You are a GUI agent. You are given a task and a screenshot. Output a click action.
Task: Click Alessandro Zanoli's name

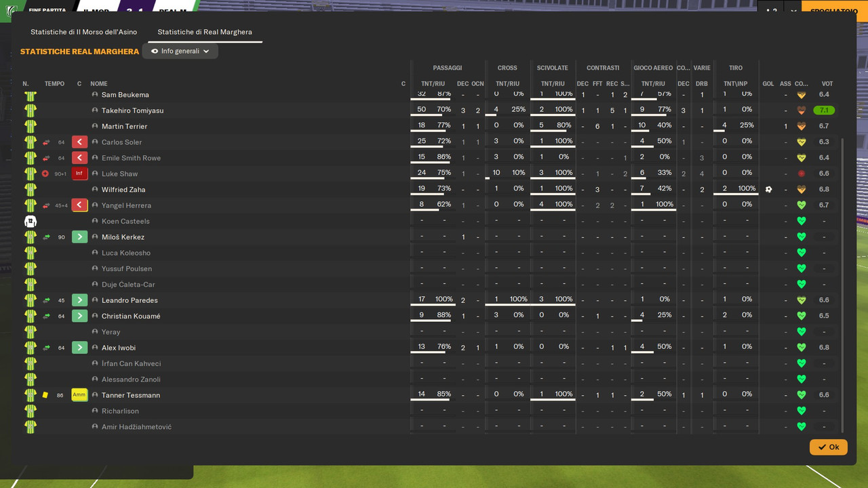pos(131,380)
